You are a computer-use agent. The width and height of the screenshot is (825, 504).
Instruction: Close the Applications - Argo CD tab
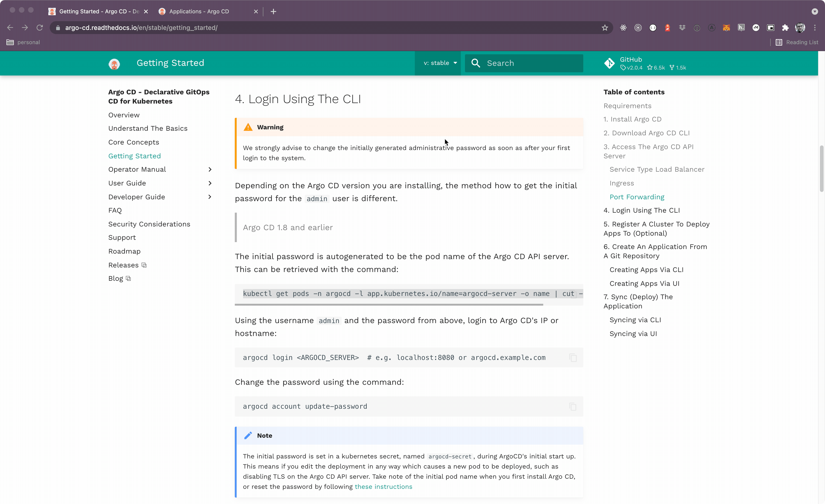click(x=256, y=11)
